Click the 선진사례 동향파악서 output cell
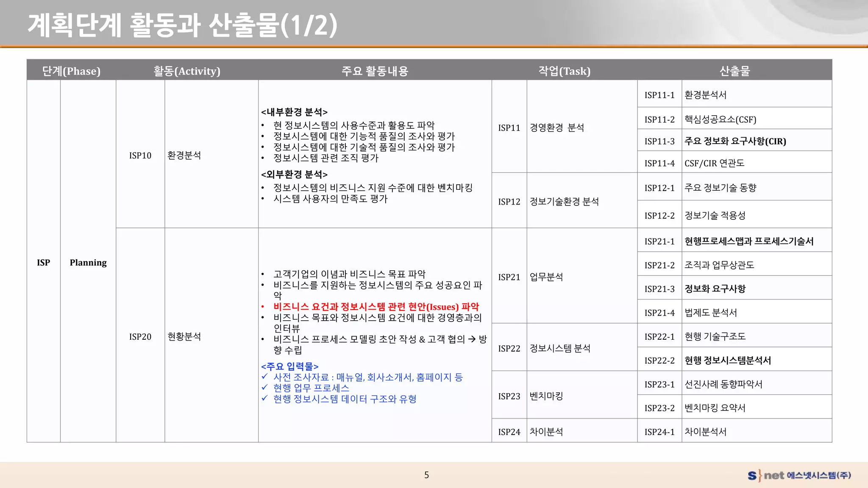 click(757, 384)
